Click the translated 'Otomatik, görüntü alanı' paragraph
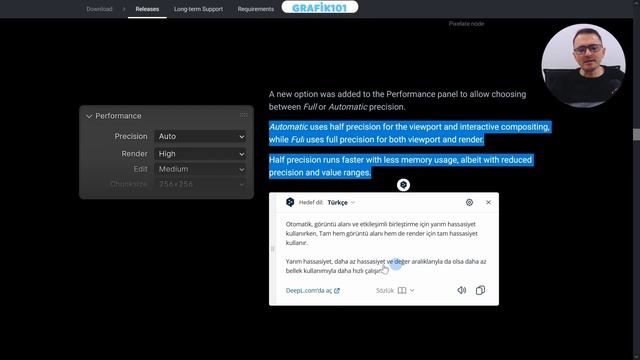 pyautogui.click(x=381, y=233)
